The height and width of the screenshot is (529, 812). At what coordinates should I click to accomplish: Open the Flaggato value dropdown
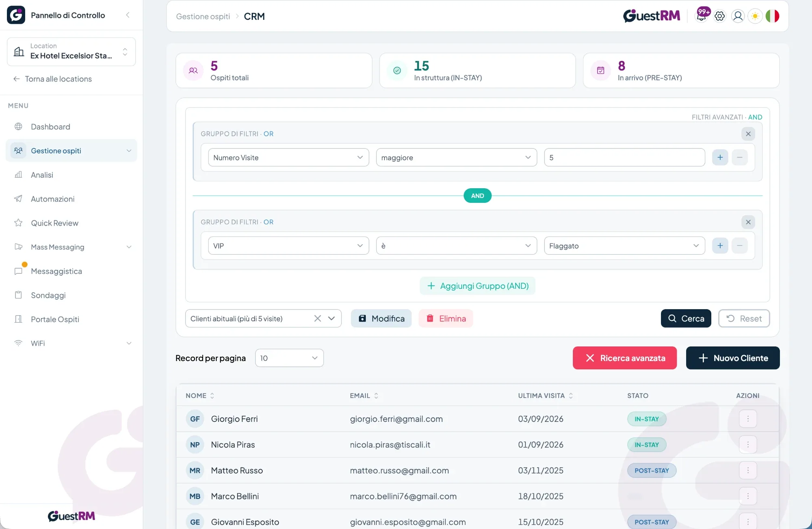click(x=624, y=245)
